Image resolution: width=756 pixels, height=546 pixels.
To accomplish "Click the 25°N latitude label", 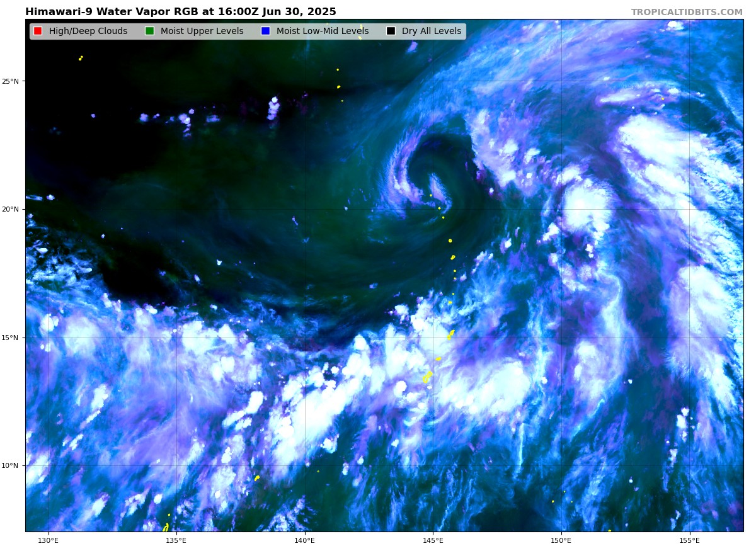I will tap(10, 81).
